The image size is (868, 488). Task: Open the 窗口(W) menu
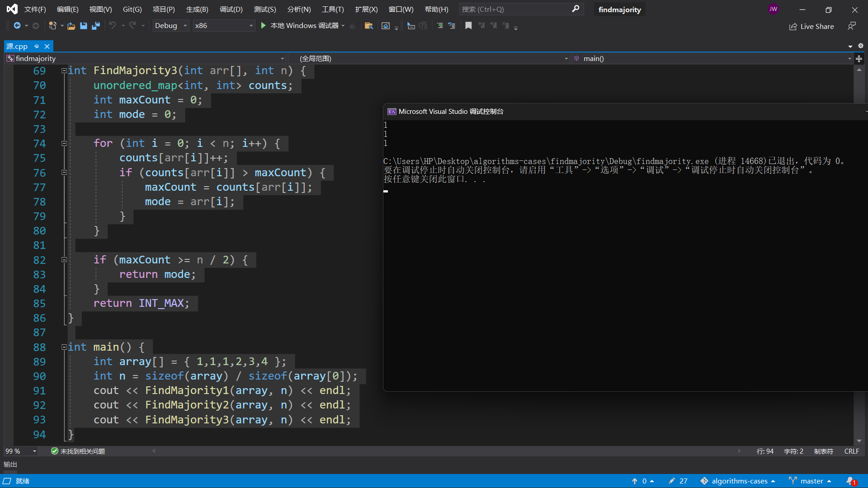pyautogui.click(x=401, y=9)
